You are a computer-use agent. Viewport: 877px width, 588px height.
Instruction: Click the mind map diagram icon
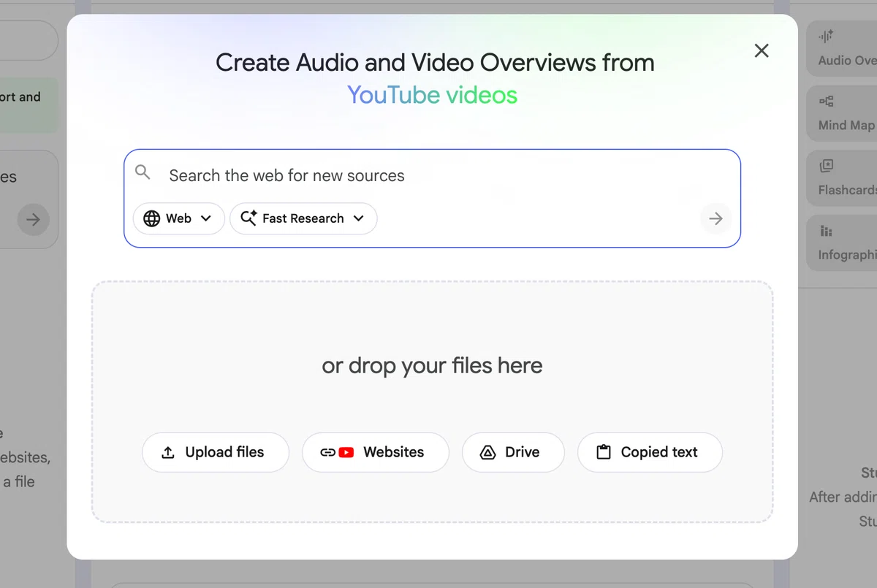coord(827,102)
